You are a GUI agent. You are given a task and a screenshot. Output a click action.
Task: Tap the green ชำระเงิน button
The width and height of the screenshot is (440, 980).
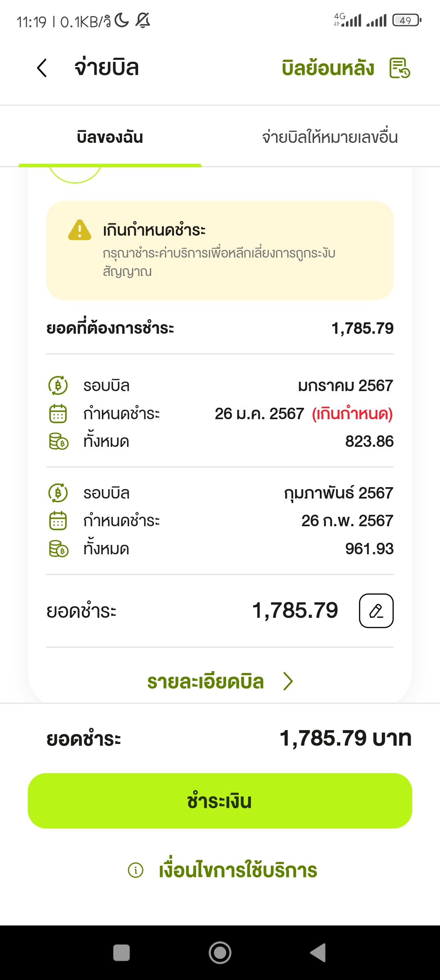[220, 801]
